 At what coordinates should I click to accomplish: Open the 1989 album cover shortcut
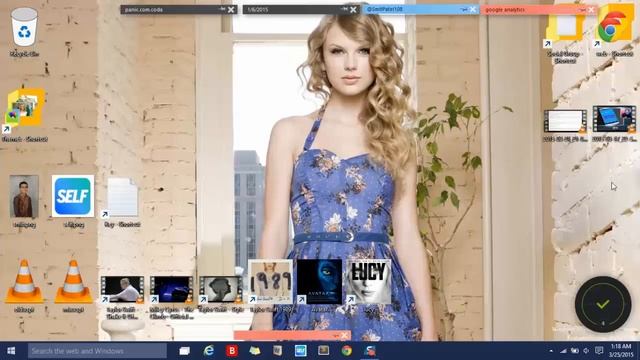tap(270, 282)
